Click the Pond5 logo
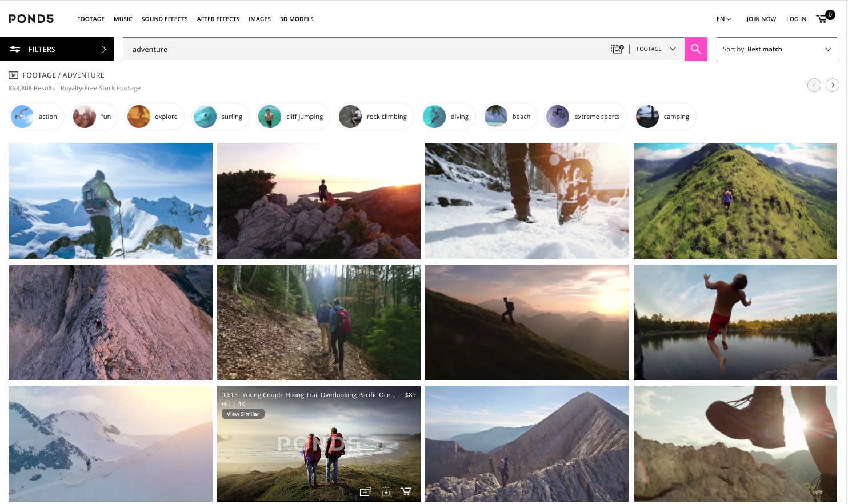Screen dimensions: 848x504 tap(31, 19)
